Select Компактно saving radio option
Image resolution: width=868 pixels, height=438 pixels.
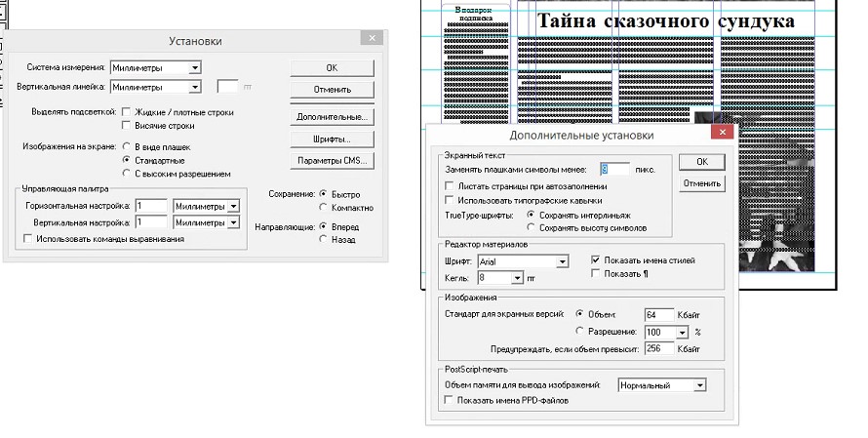(x=323, y=207)
